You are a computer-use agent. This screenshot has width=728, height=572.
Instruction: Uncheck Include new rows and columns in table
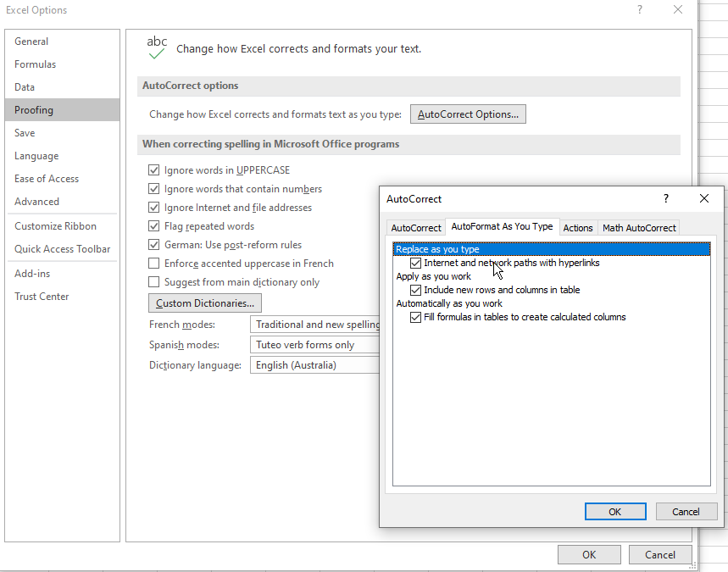(x=415, y=290)
